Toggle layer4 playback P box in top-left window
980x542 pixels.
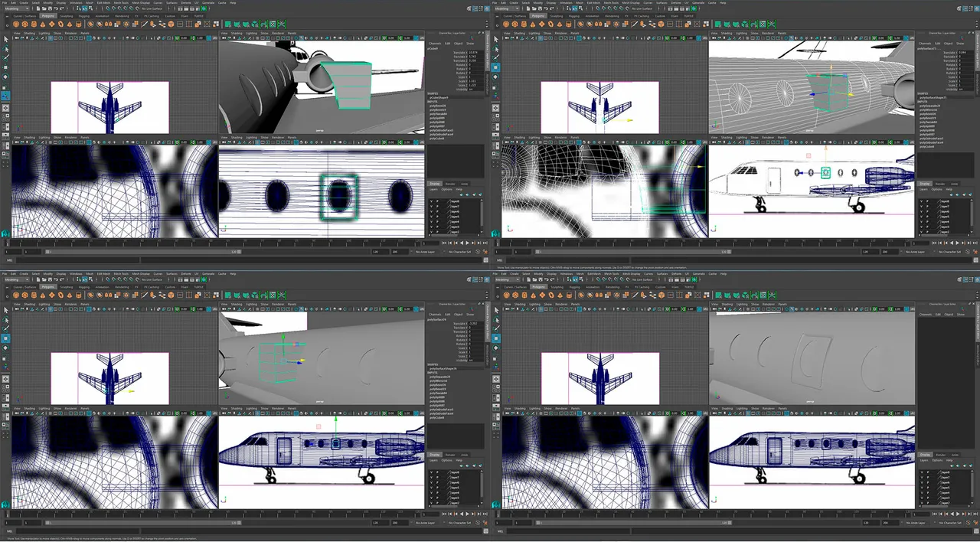point(437,222)
